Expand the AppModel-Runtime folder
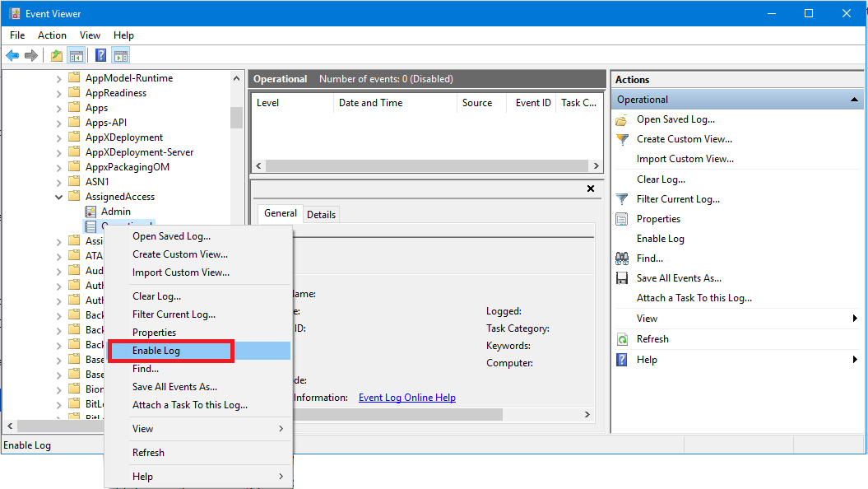The width and height of the screenshot is (868, 489). point(59,78)
